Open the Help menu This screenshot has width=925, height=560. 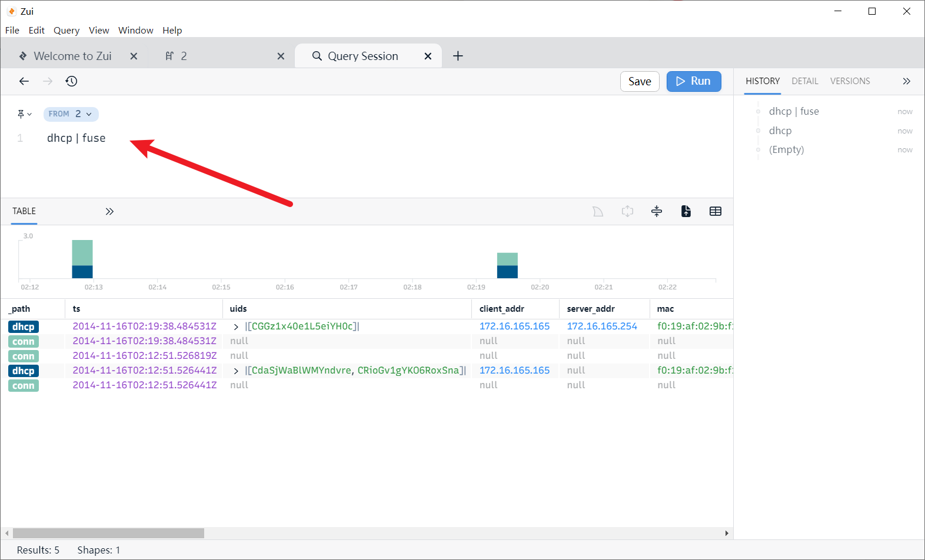(172, 30)
